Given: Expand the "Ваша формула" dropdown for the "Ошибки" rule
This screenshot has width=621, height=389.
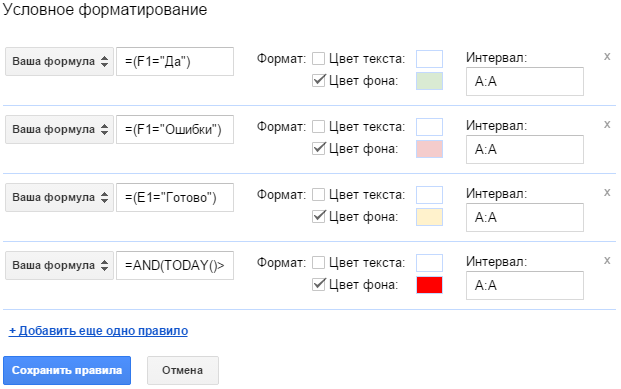Looking at the screenshot, I should click(59, 130).
